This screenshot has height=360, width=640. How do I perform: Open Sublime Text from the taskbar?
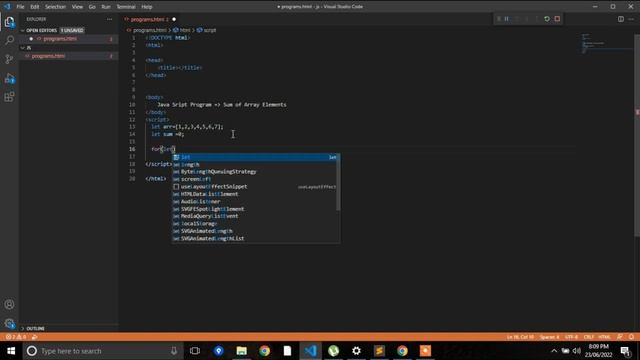[379, 351]
